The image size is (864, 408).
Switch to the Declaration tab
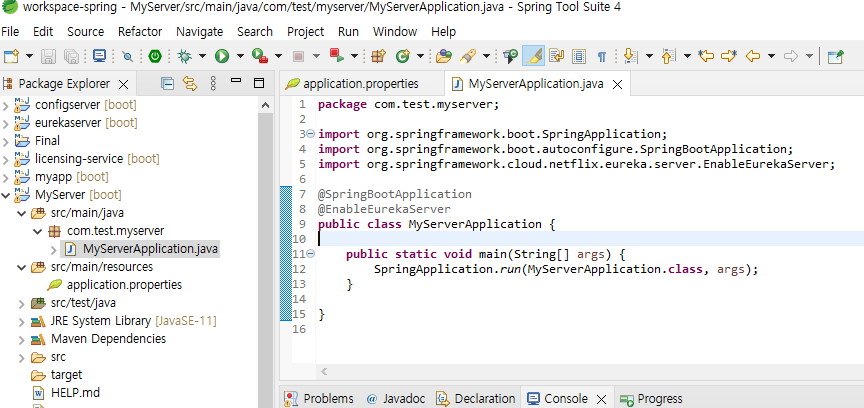pos(475,399)
